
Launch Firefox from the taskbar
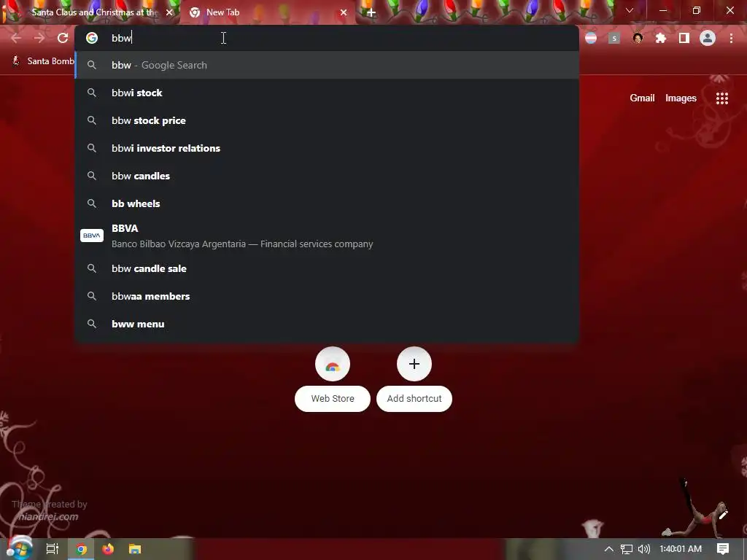[x=108, y=549]
